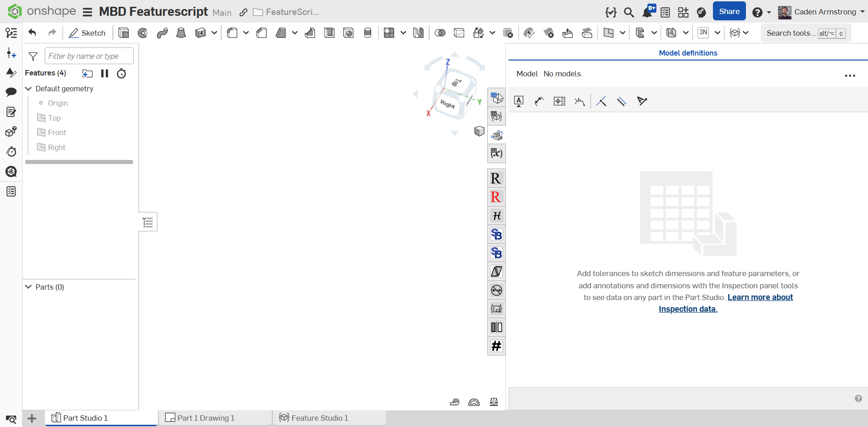Click the Share button

pos(729,11)
